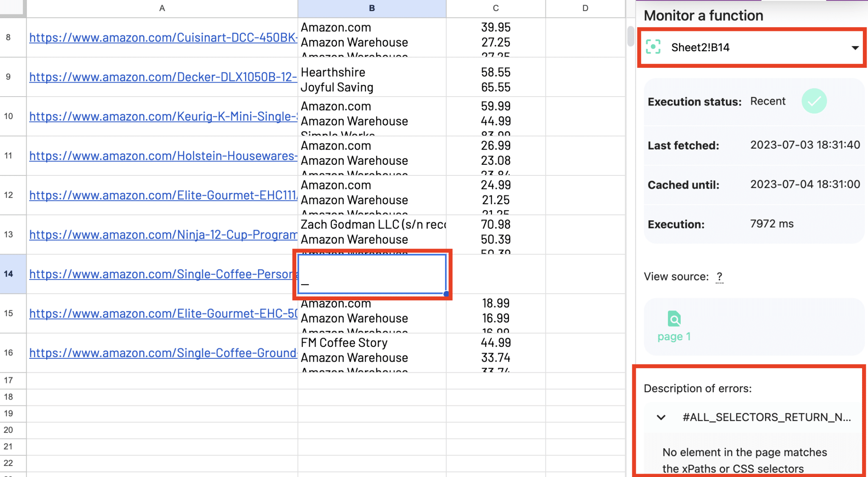The image size is (868, 477).
Task: Open the Elite-Gourmet-EHC111 Amazon link
Action: click(x=163, y=195)
